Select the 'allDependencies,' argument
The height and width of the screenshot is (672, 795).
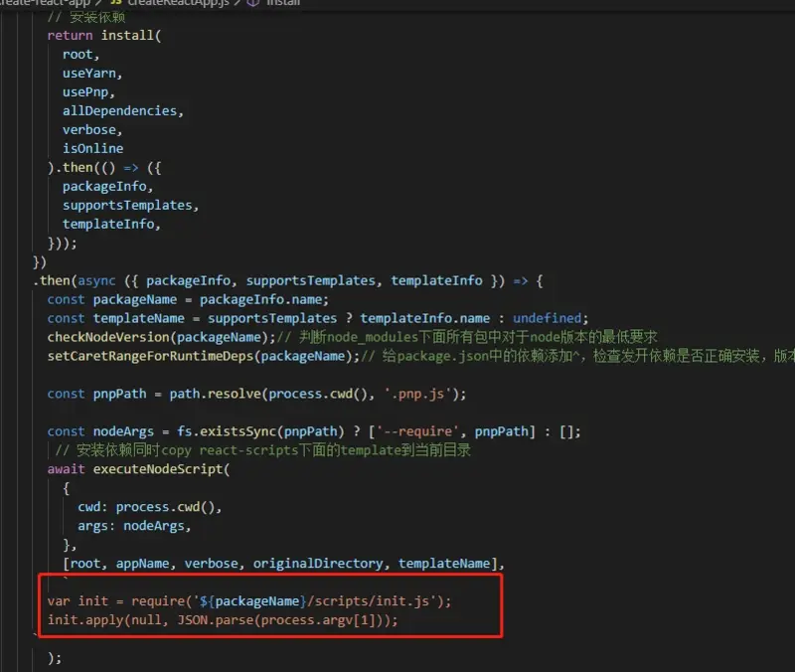pyautogui.click(x=122, y=111)
